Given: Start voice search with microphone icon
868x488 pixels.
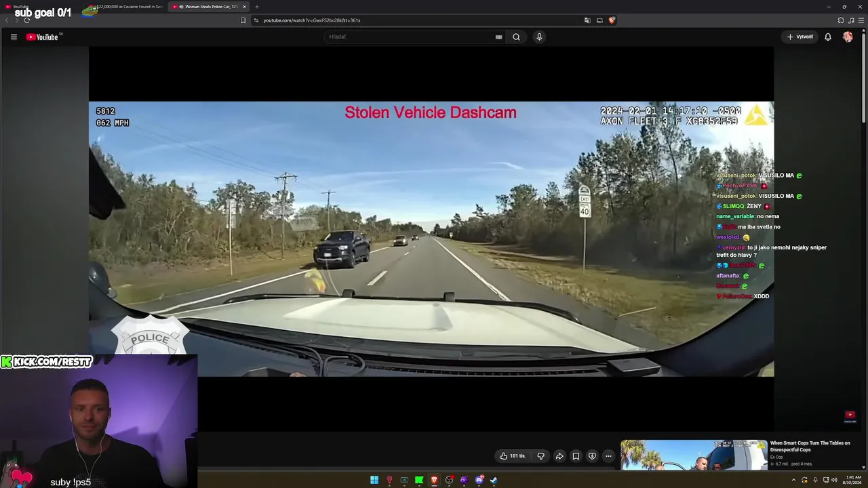Looking at the screenshot, I should click(539, 37).
